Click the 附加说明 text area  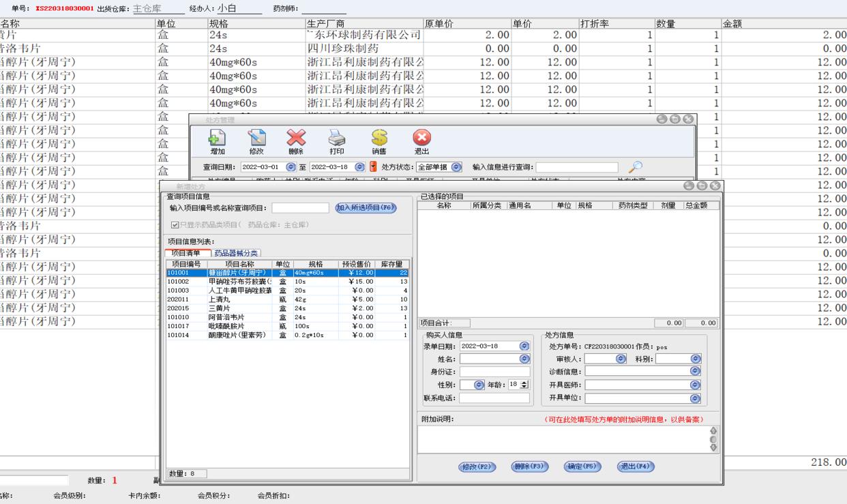click(563, 440)
